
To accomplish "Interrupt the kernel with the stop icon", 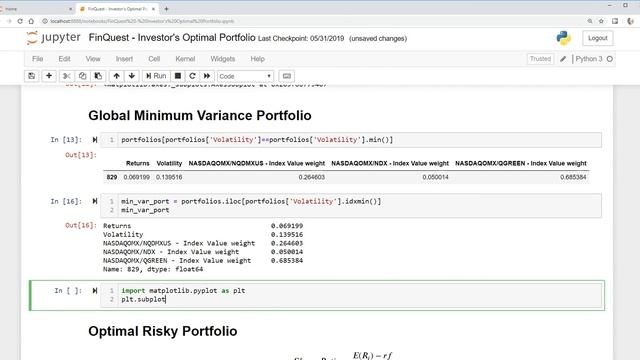I will (x=178, y=76).
